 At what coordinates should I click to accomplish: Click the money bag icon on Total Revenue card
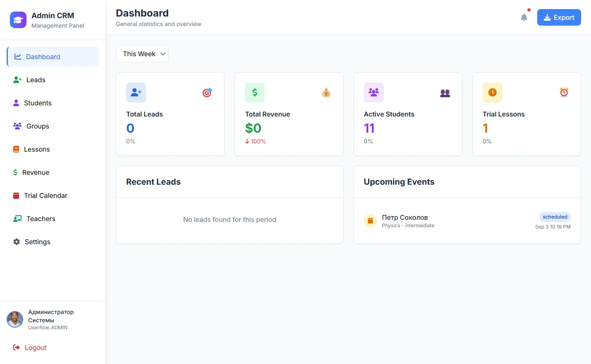coord(326,93)
